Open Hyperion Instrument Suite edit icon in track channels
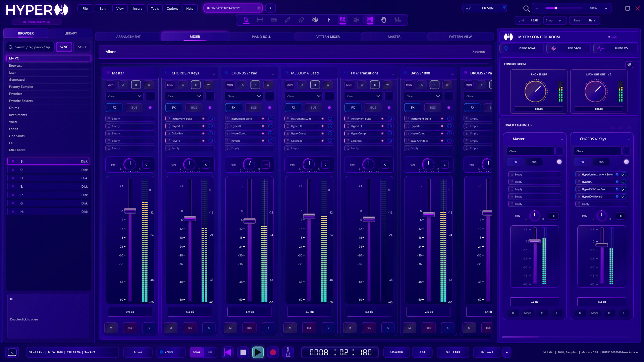The height and width of the screenshot is (362, 644). point(624,174)
